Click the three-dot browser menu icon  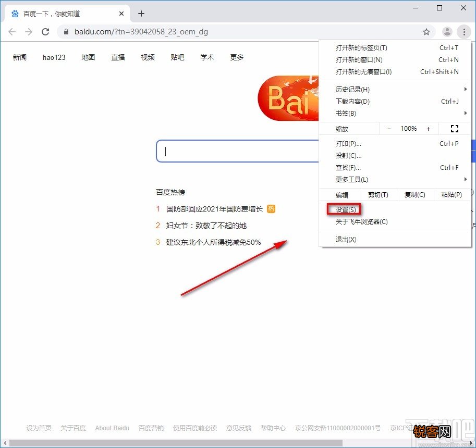pos(464,32)
